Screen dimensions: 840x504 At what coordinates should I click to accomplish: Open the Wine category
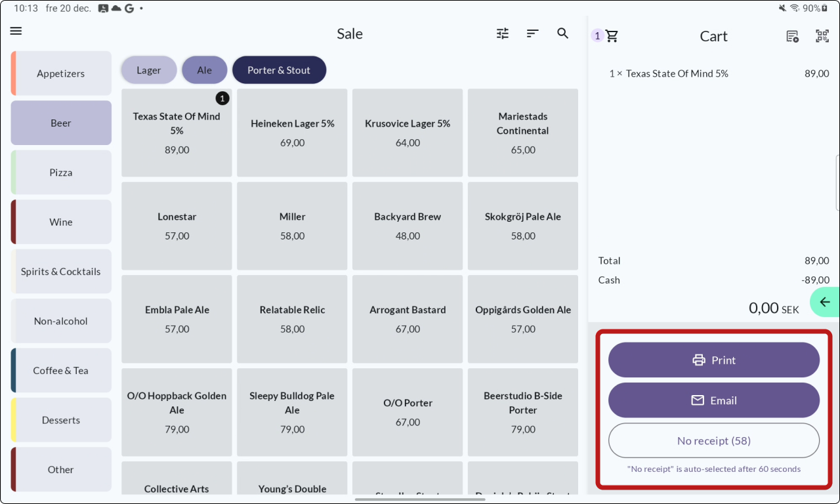61,222
